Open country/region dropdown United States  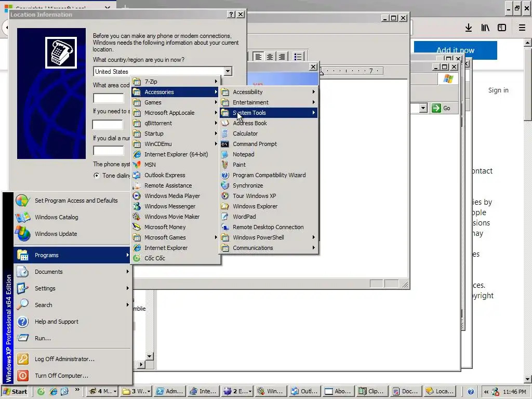[228, 71]
